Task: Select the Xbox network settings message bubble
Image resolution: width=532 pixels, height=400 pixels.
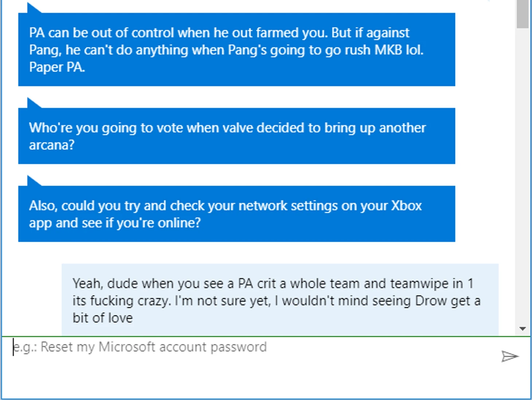Action: click(236, 214)
